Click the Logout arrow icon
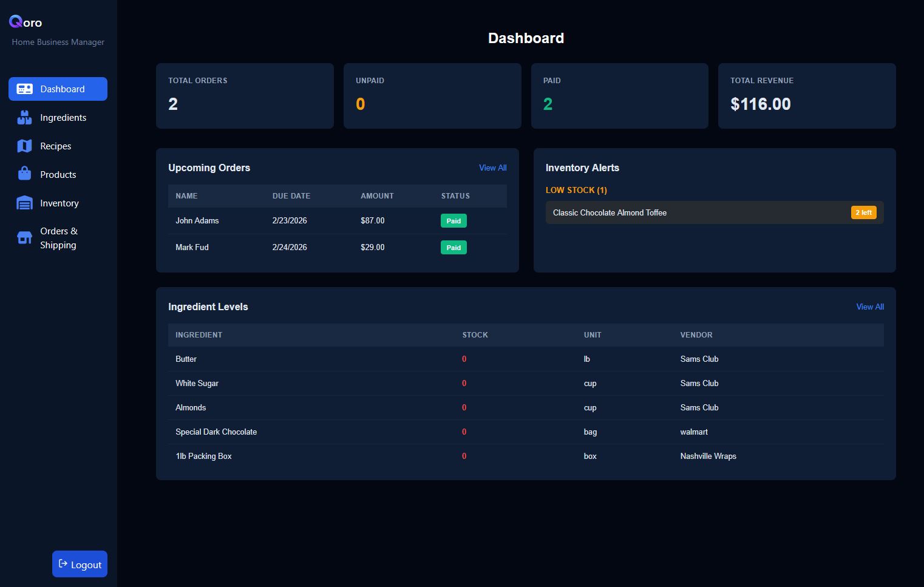 63,564
